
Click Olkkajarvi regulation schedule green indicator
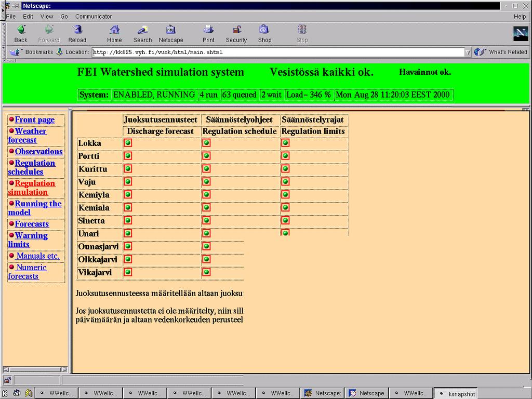206,259
